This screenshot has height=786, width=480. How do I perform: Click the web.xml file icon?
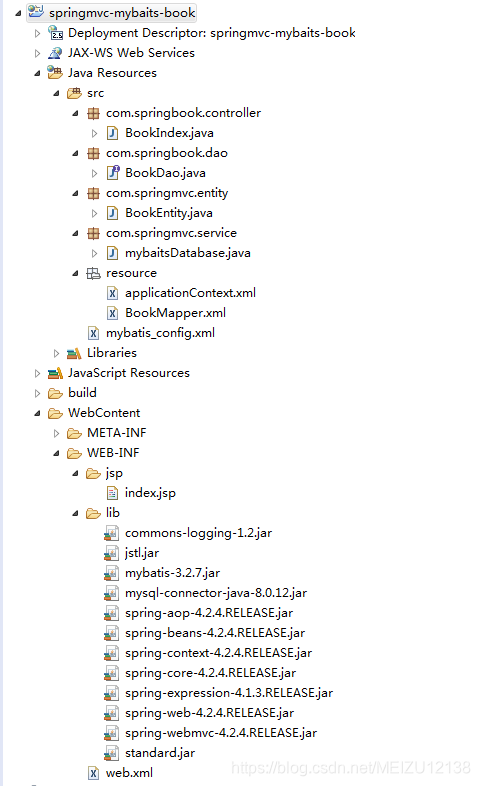coord(94,773)
